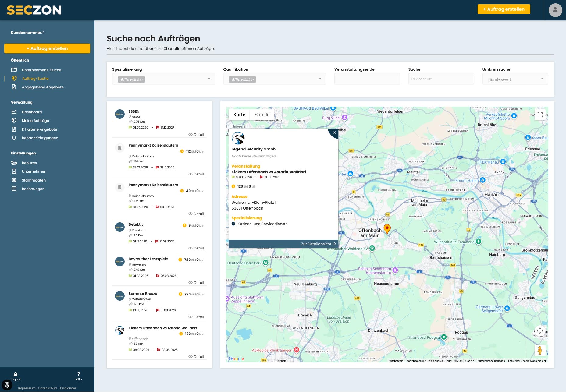Select the Bayreuther Festspiele title

pyautogui.click(x=148, y=259)
